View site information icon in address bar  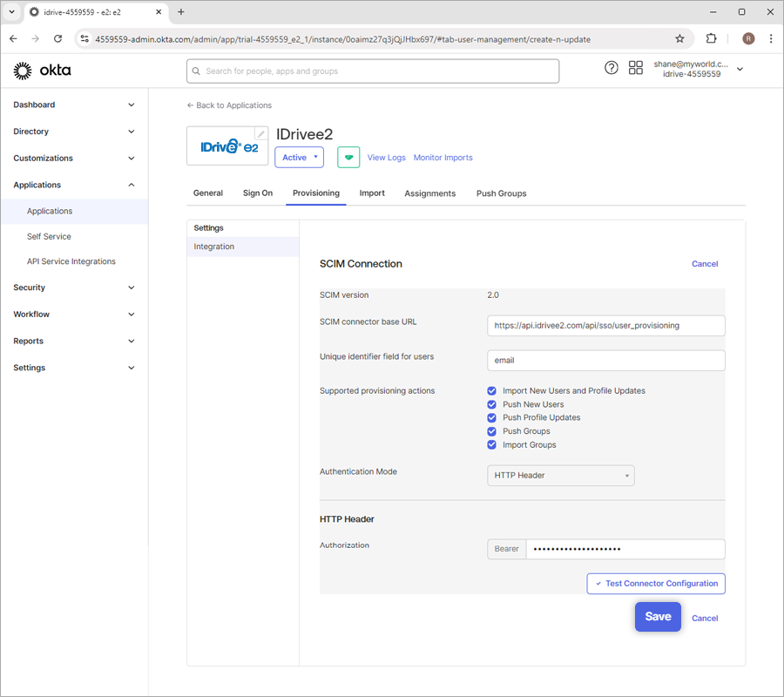coord(84,38)
